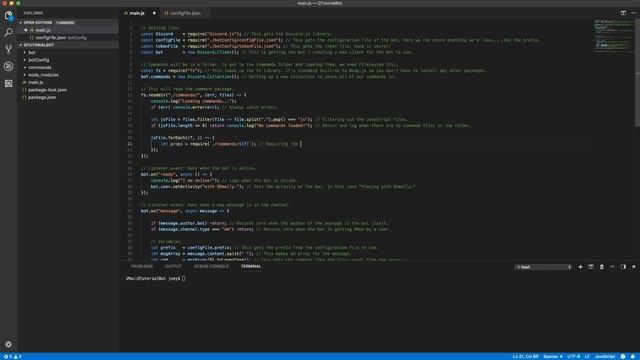640x360 pixels.
Task: Create a new terminal with plus icon
Action: [x=580, y=267]
